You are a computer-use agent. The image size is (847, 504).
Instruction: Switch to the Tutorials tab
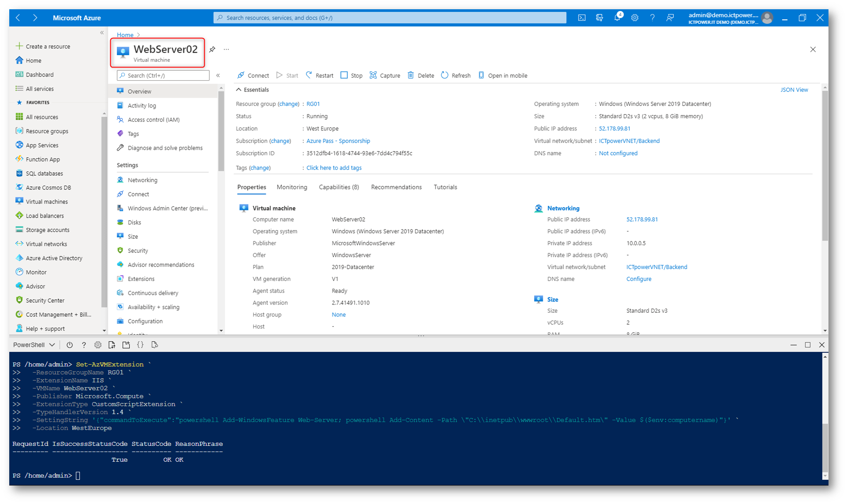[445, 187]
